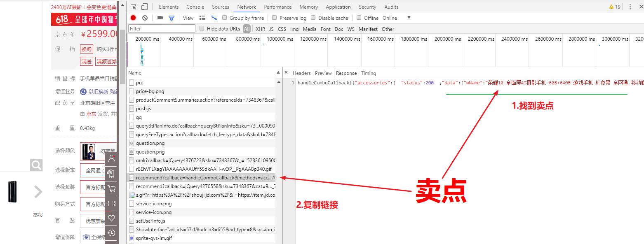This screenshot has width=644, height=244.
Task: Select the sprite-gys-im.gif request row
Action: (202, 238)
